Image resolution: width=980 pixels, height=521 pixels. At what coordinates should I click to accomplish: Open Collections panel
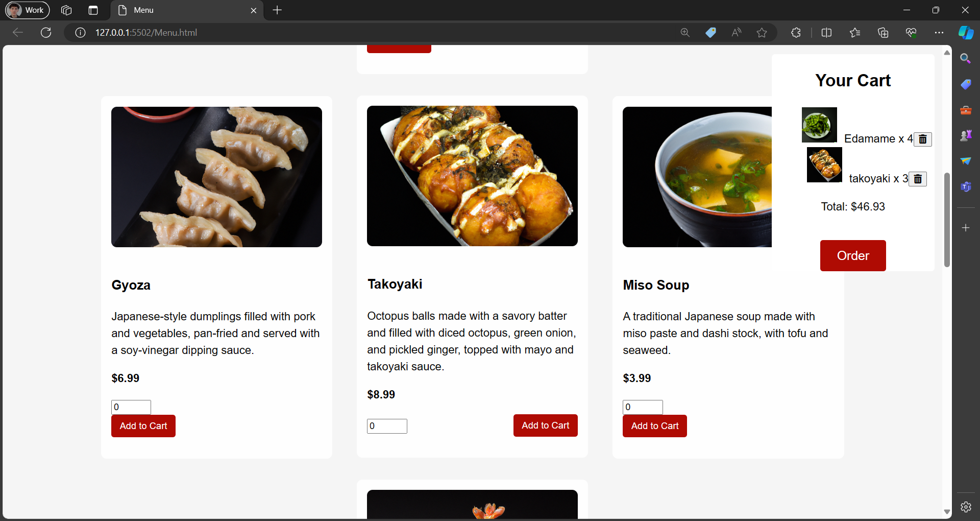click(883, 33)
